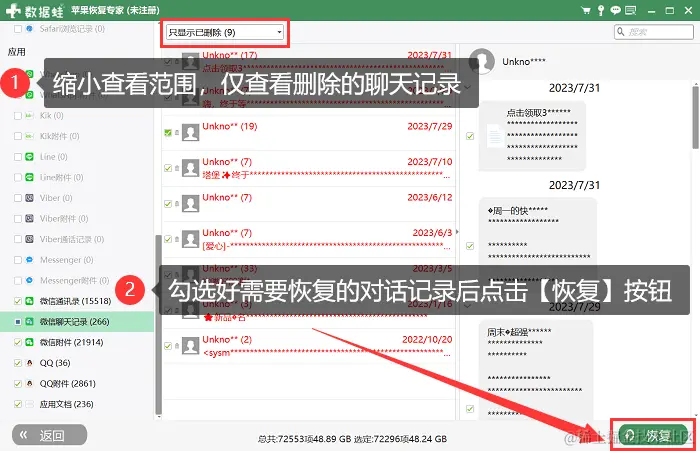Open the feedback form icon in title bar
The height and width of the screenshot is (451, 700).
click(x=630, y=10)
